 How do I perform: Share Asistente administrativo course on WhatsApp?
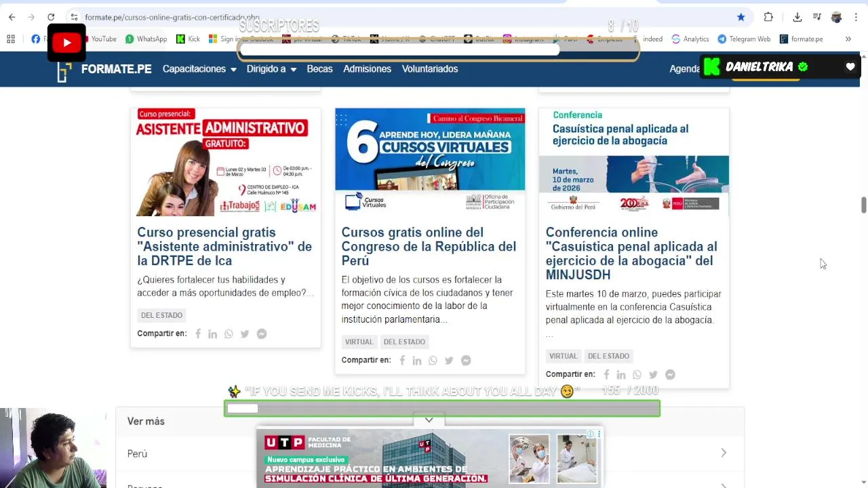[229, 334]
